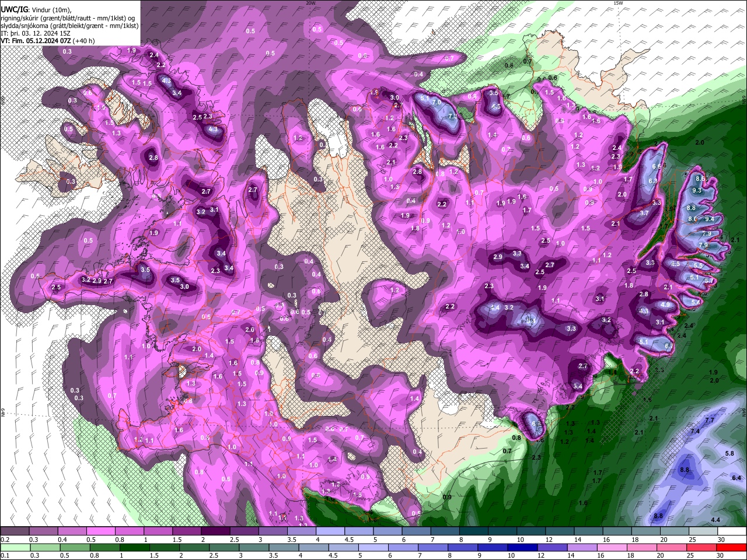Viewport: 747px width, 560px height.
Task: Click the '9.4' precipitation value on map
Action: pos(710,219)
